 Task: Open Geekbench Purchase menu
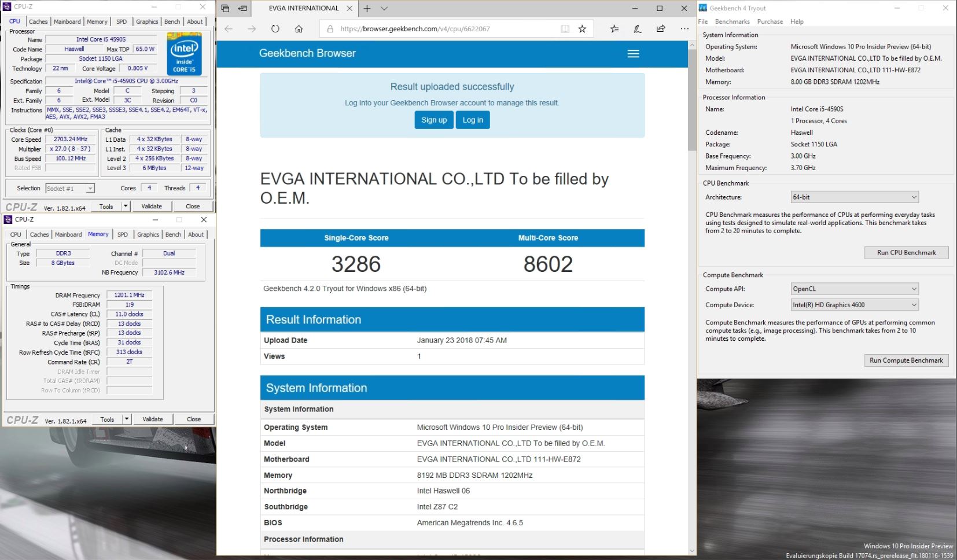[770, 21]
